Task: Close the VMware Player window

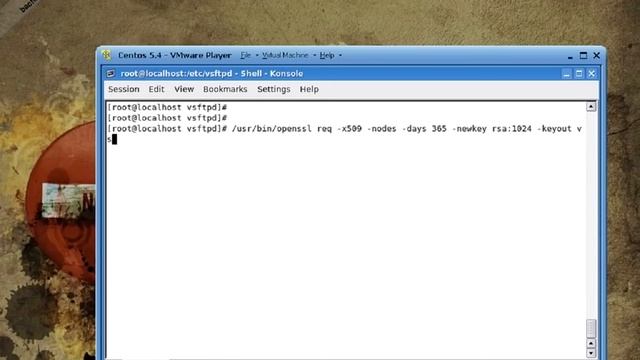Action: click(x=596, y=55)
